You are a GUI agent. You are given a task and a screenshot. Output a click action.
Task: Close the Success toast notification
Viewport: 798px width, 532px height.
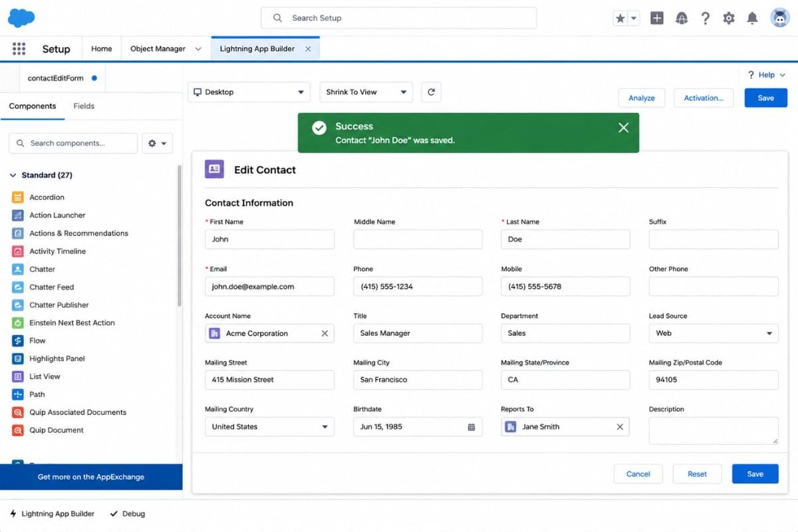tap(623, 128)
